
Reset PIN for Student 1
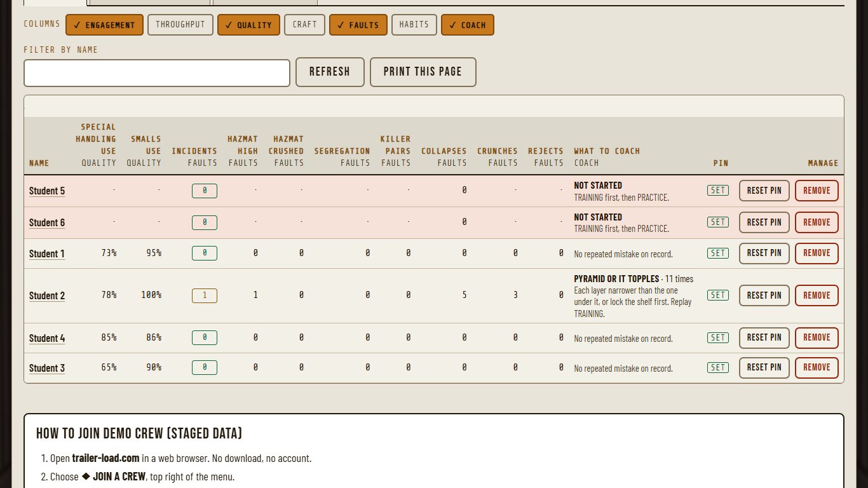point(764,253)
